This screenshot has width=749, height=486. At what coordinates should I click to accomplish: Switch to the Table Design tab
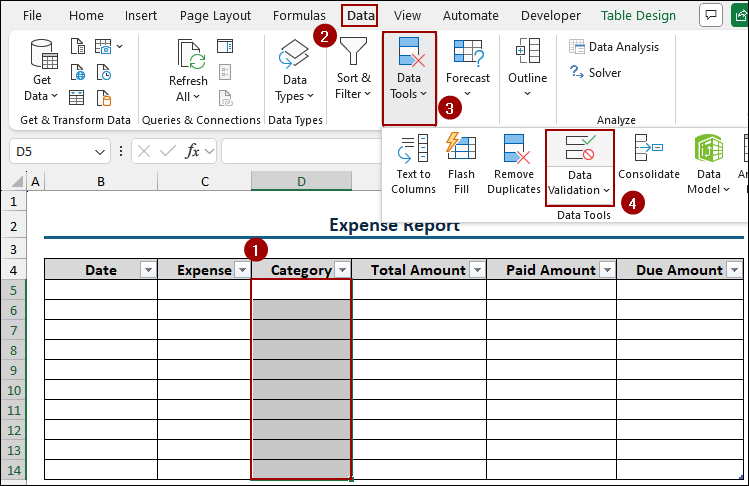(x=638, y=15)
